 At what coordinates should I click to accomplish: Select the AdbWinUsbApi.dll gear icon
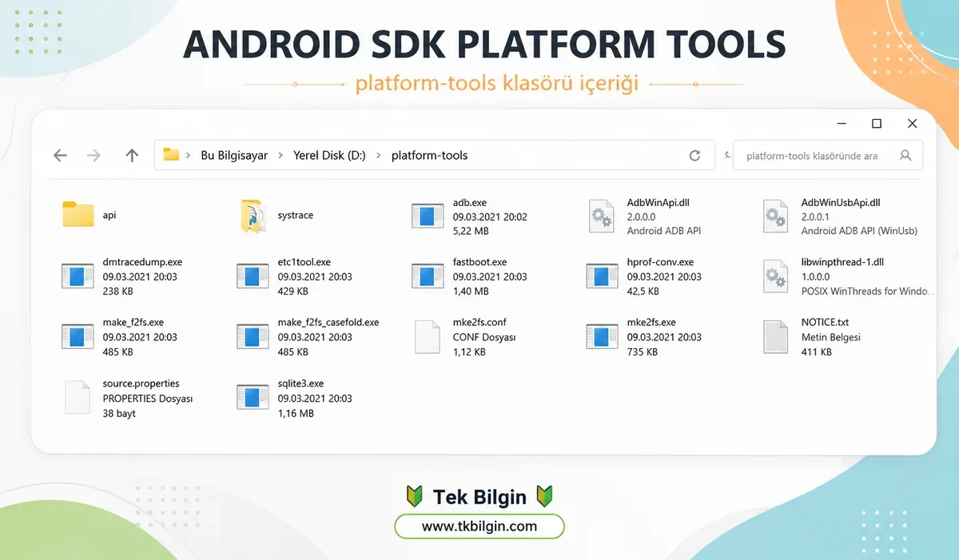(x=775, y=216)
